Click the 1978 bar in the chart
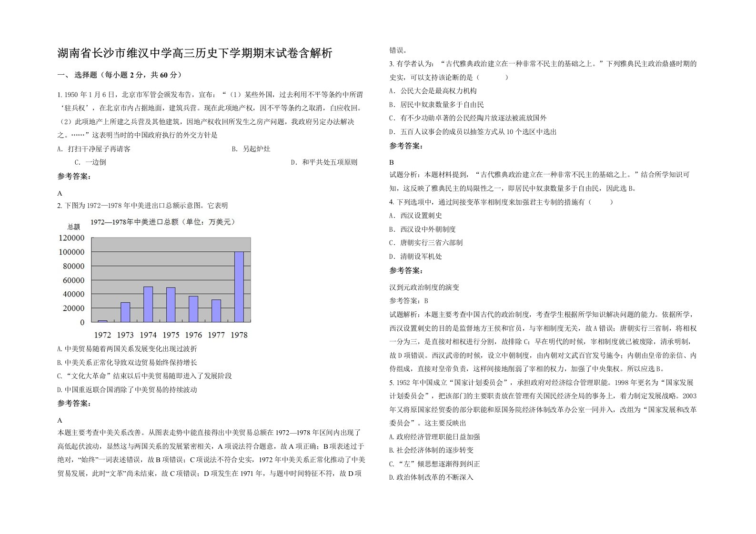The image size is (756, 534). click(x=239, y=287)
